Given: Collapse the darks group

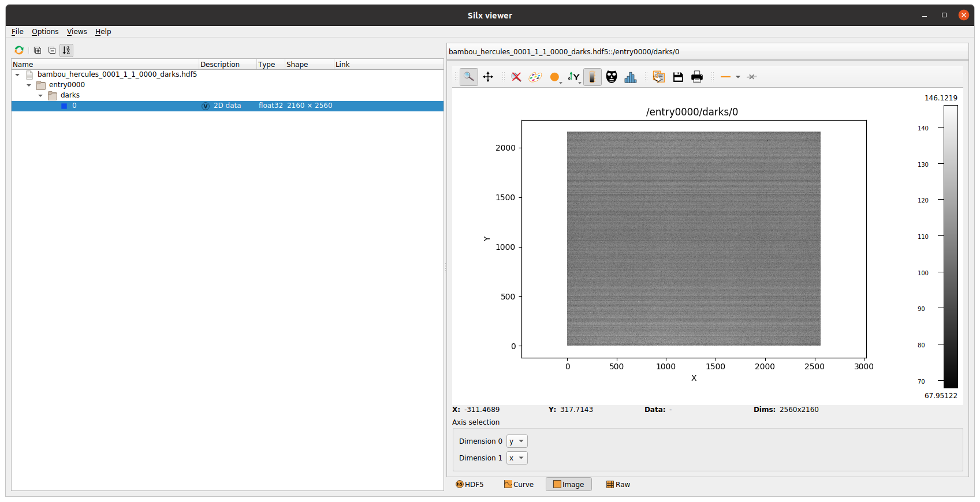Looking at the screenshot, I should pyautogui.click(x=40, y=95).
